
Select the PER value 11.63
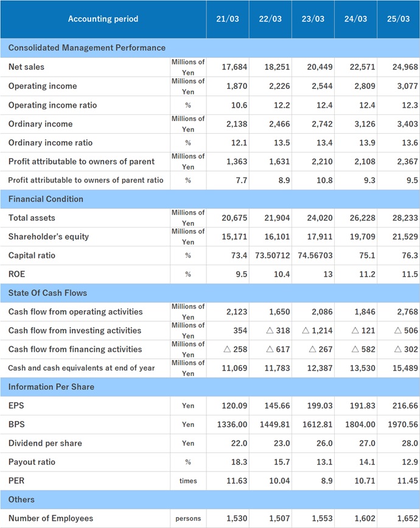tap(236, 481)
